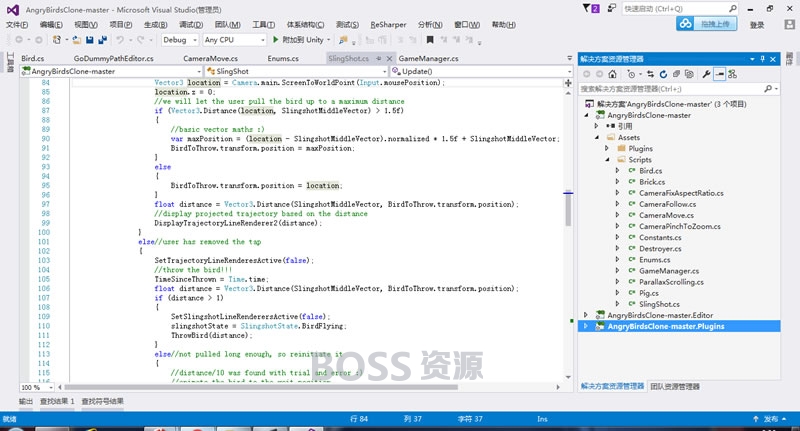This screenshot has height=431, width=800.
Task: Click the Navigate Backward toolbar icon
Action: pyautogui.click(x=19, y=40)
